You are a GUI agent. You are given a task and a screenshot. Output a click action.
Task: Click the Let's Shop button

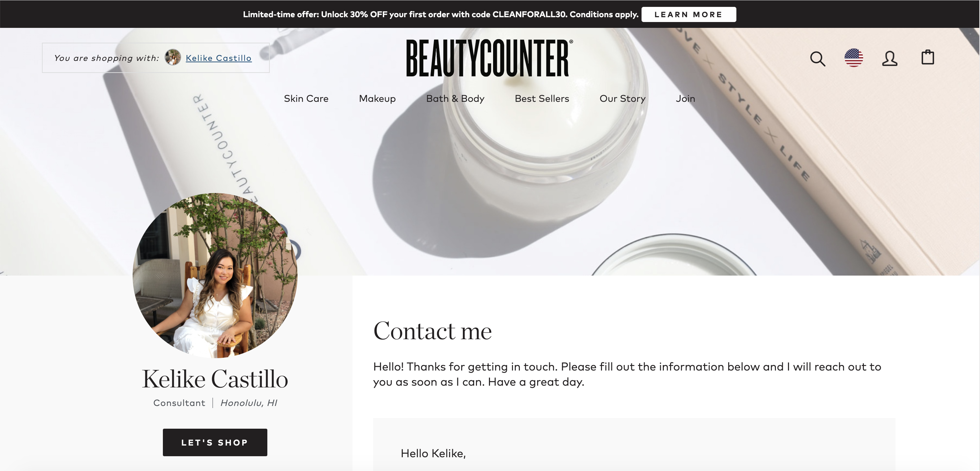point(215,442)
